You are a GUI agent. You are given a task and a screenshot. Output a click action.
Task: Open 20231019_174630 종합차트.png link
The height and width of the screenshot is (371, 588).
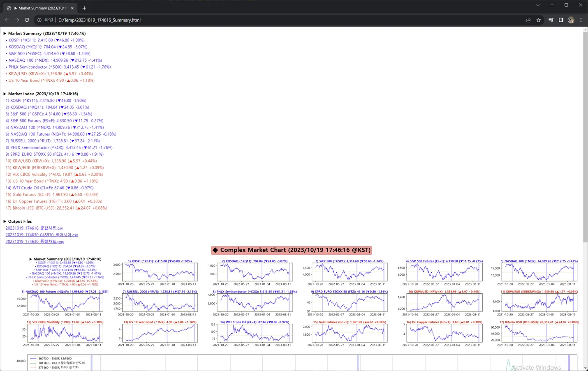tap(35, 242)
